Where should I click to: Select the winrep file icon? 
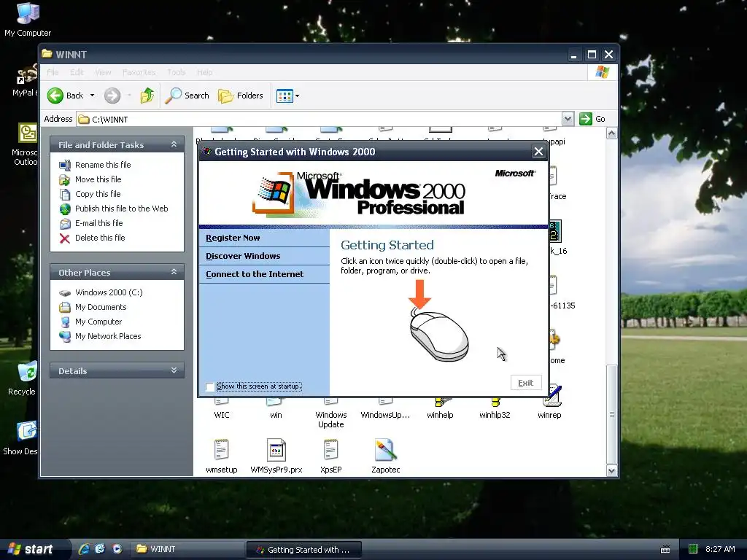pos(553,396)
